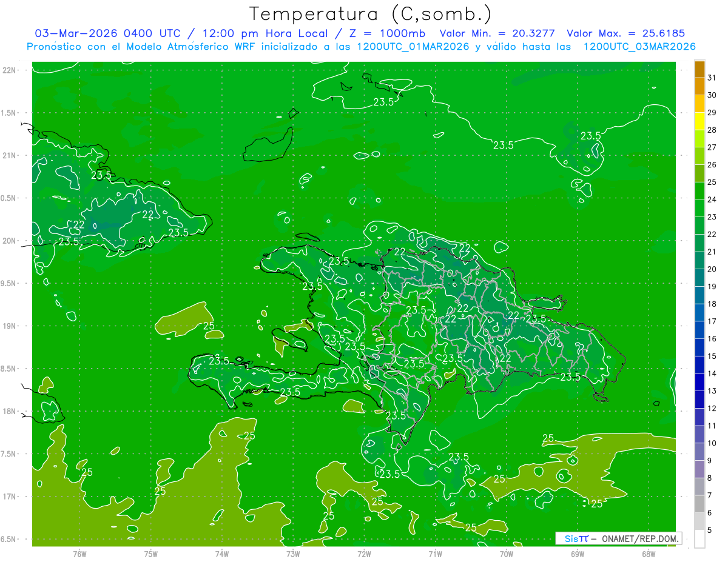Click the "1200UTC_01MAR2026" initialization time text
728x562 pixels.
(x=413, y=47)
